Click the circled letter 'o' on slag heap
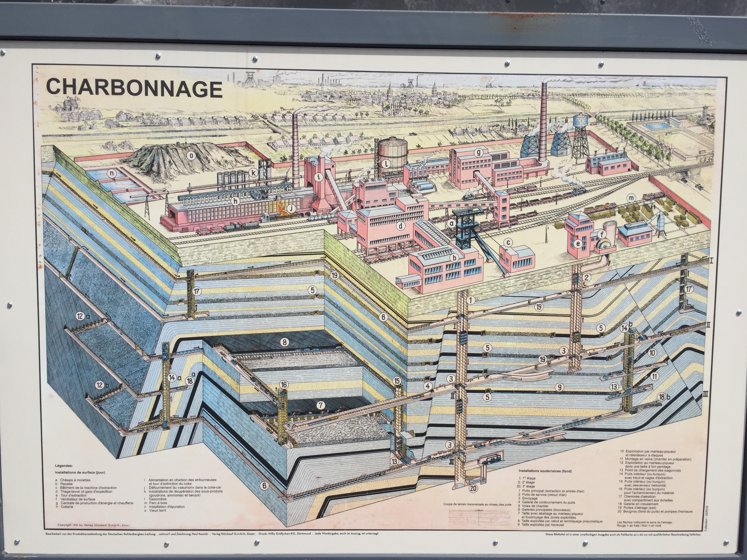Viewport: 747px width, 560px height. click(x=192, y=156)
